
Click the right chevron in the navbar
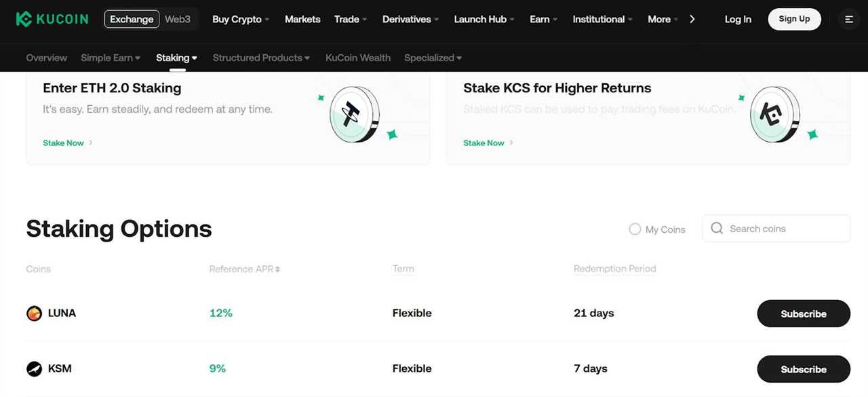692,19
